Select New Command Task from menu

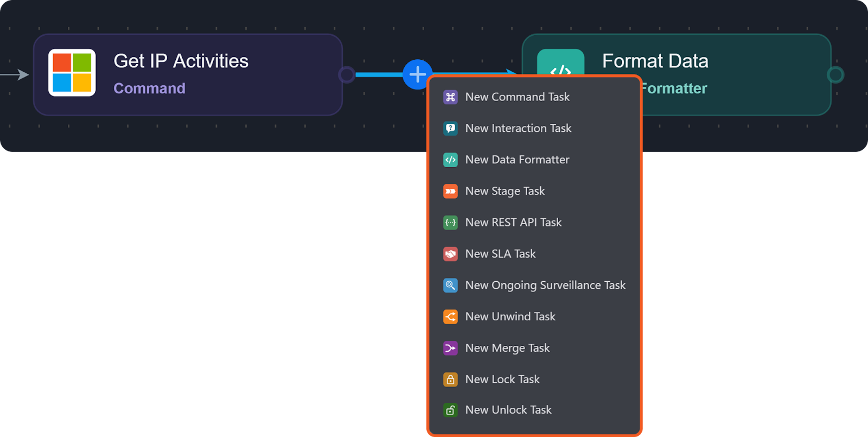coord(517,97)
